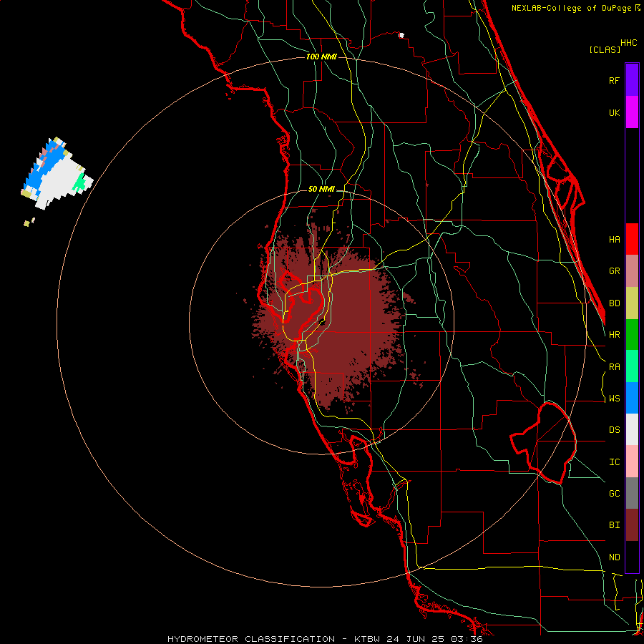Click the GR legend label
This screenshot has height=644, width=644.
[614, 271]
